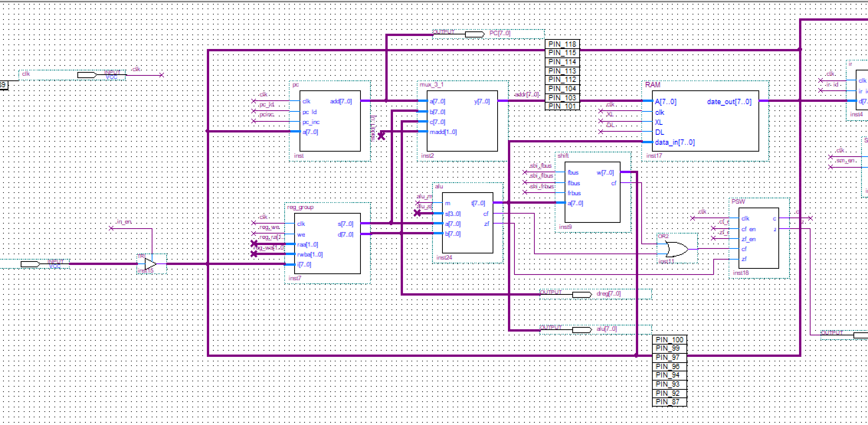Click the PIN_104 assignment label

562,88
